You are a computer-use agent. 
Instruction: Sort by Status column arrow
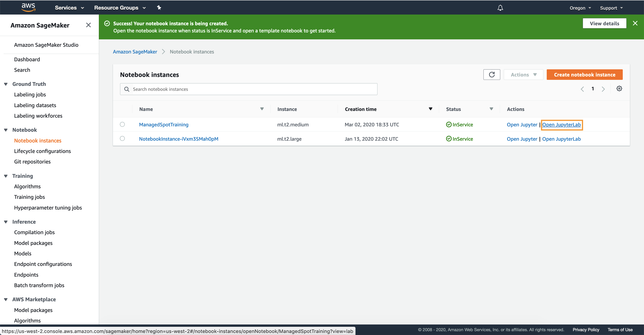tap(491, 109)
